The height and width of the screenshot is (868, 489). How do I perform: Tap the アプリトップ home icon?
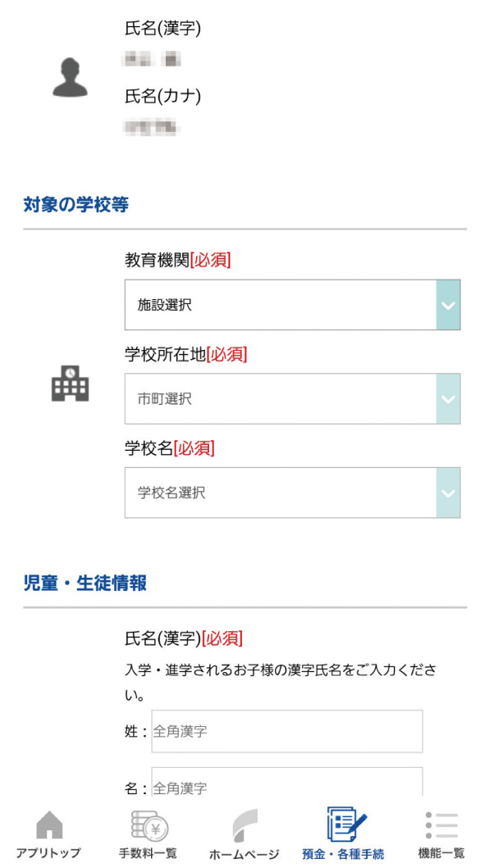49,825
